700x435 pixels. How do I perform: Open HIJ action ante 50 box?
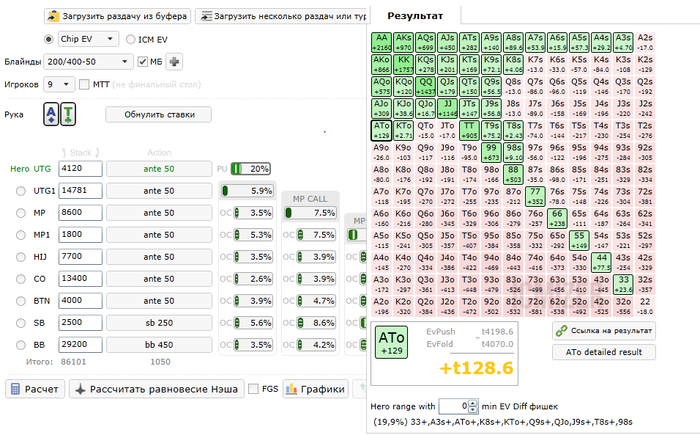(159, 257)
